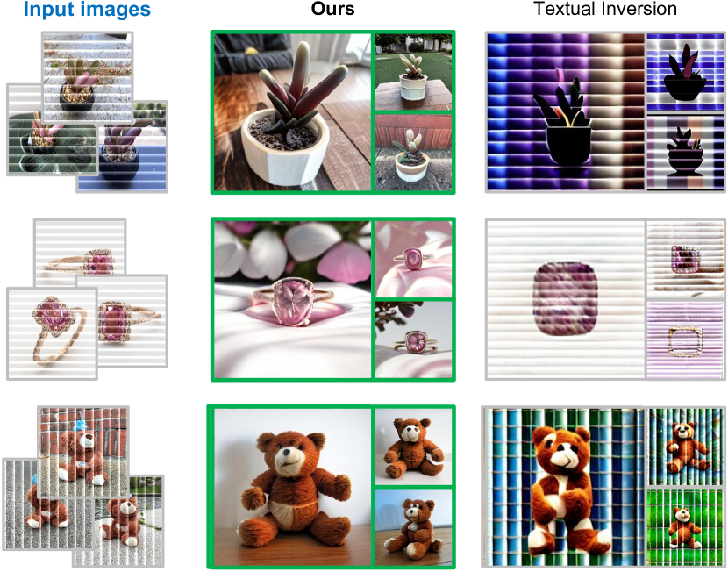
Task: Select bottom small Textual Inversion plant silhouette
Action: point(686,154)
